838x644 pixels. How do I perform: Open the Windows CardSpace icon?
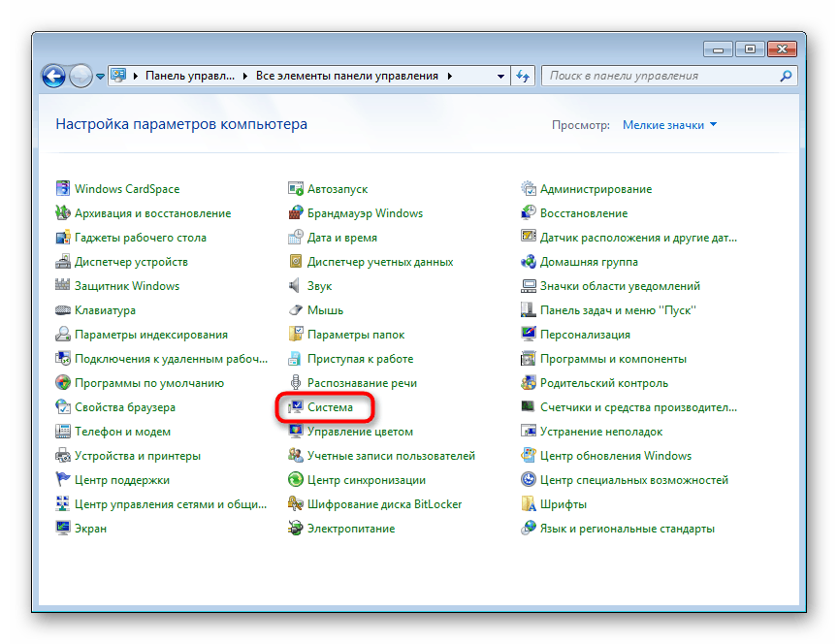62,188
